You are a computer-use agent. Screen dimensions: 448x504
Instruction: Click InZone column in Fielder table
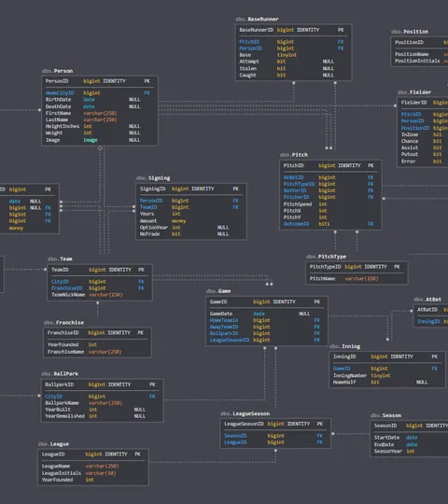point(424,134)
